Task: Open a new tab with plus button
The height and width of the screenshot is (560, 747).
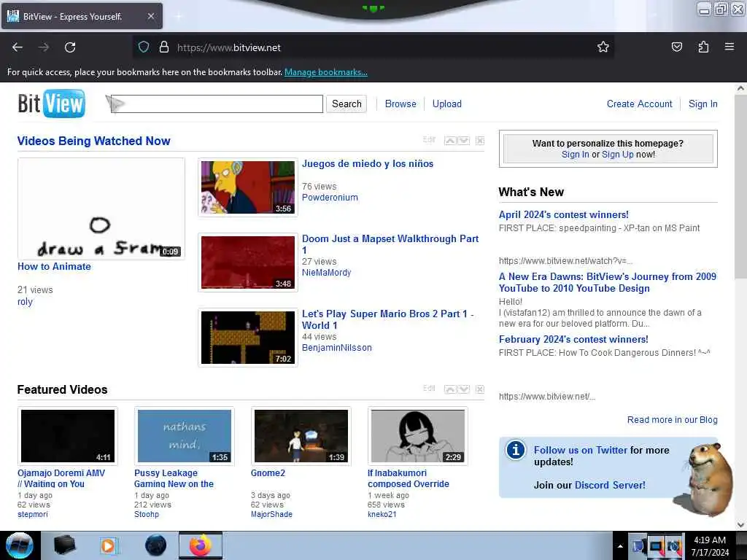Action: (179, 16)
